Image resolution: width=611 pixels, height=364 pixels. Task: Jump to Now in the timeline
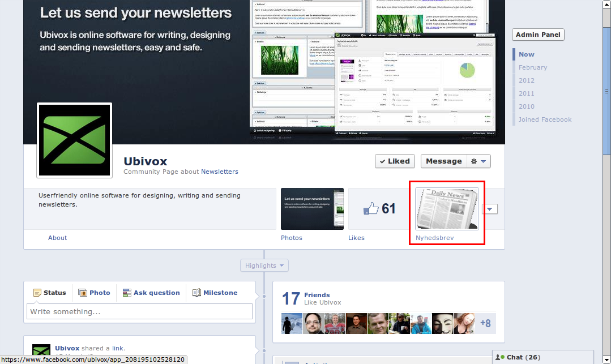526,54
